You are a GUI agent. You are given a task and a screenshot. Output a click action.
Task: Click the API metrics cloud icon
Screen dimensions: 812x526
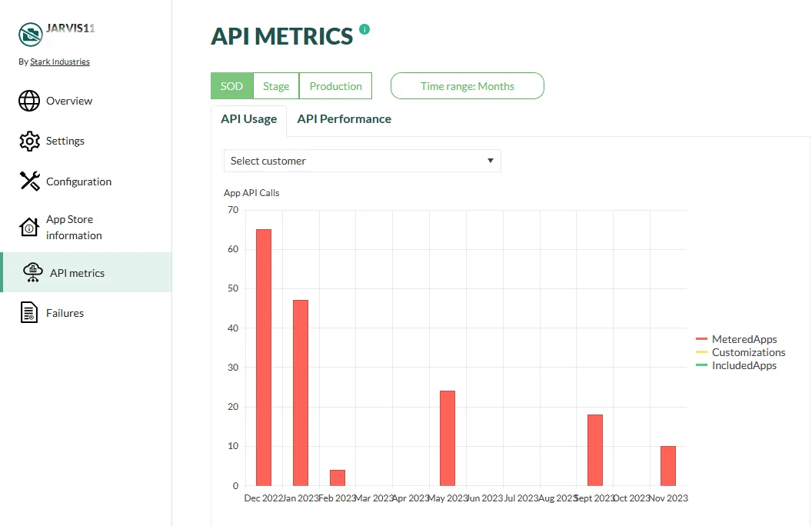32,273
